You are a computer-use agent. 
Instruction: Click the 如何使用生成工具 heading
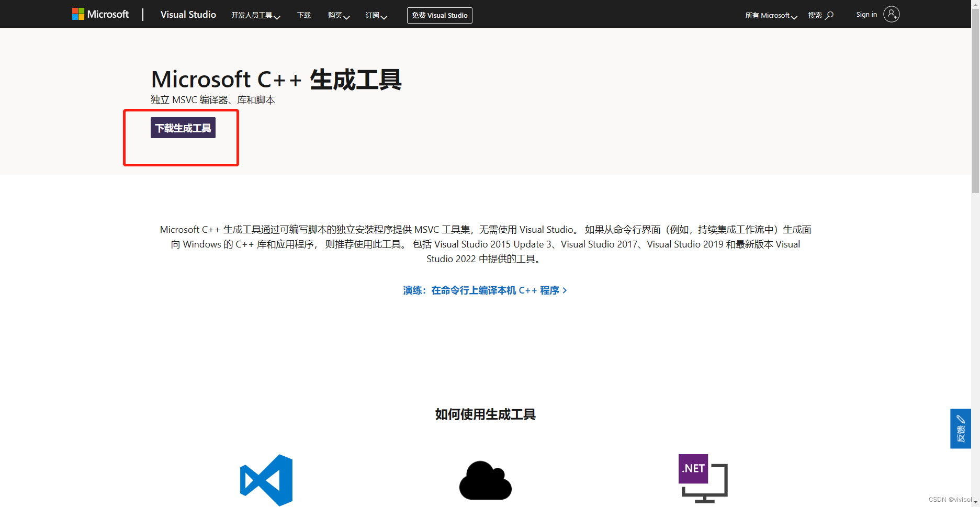tap(485, 414)
